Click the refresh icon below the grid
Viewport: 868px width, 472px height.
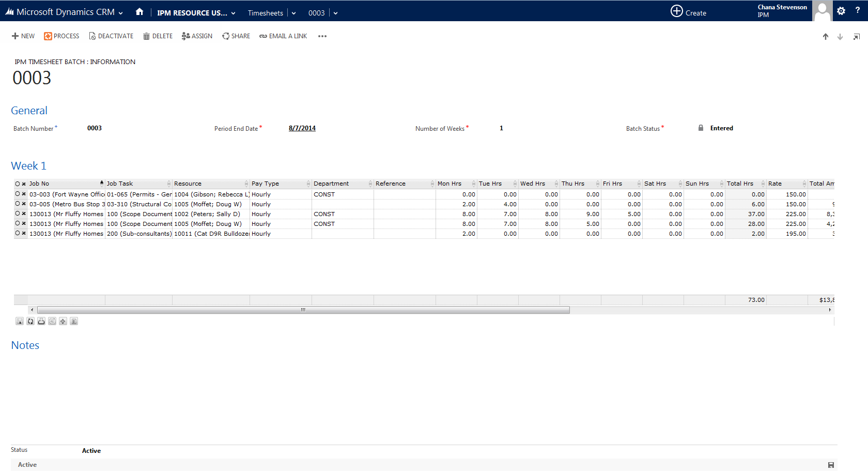[30, 322]
